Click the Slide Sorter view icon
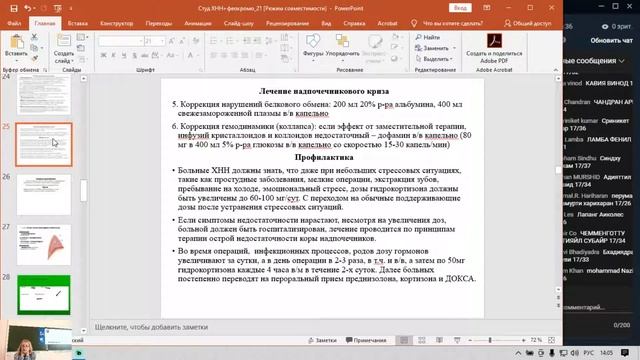Screen dimensions: 640x360 [422, 340]
